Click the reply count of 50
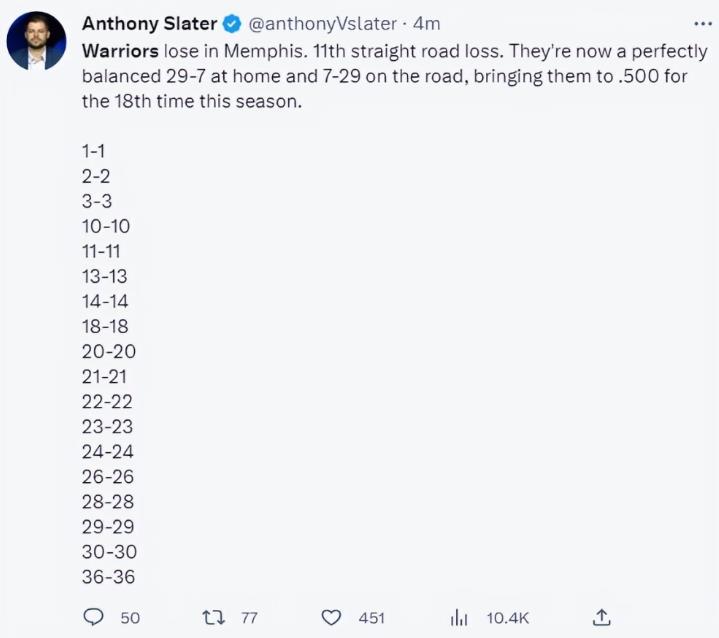The height and width of the screenshot is (638, 719). click(130, 618)
